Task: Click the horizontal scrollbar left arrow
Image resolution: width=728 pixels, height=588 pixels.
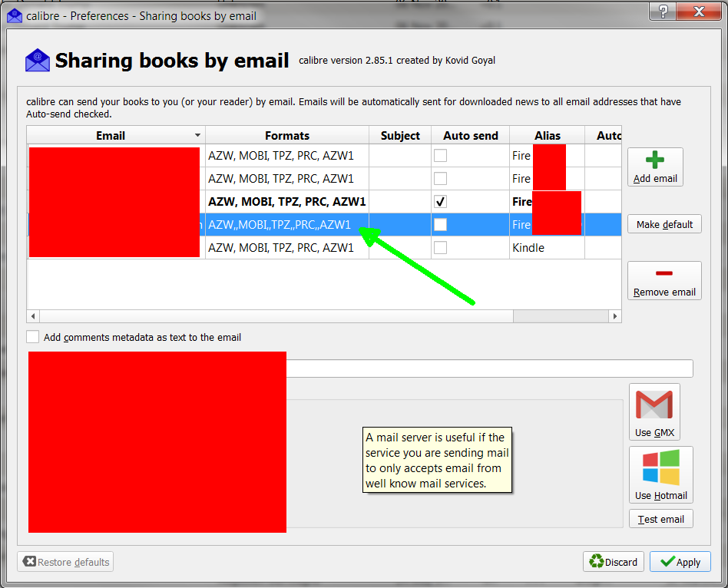Action: (x=33, y=316)
